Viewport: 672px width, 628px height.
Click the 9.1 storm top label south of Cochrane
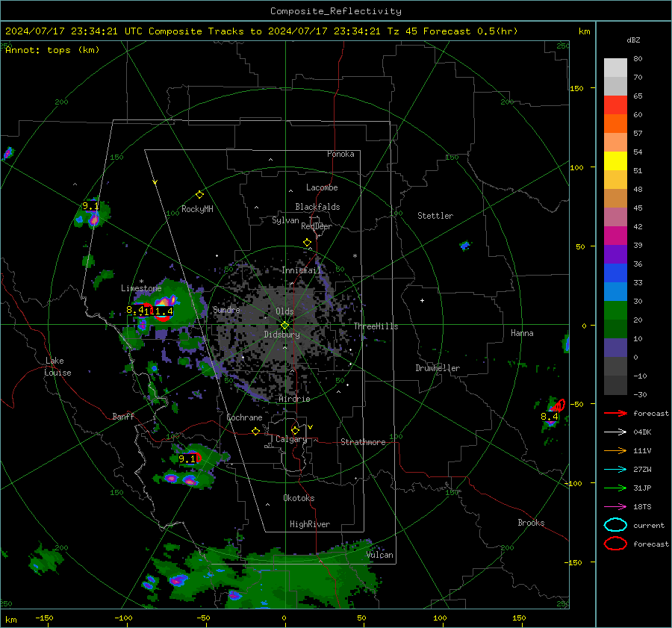[187, 458]
